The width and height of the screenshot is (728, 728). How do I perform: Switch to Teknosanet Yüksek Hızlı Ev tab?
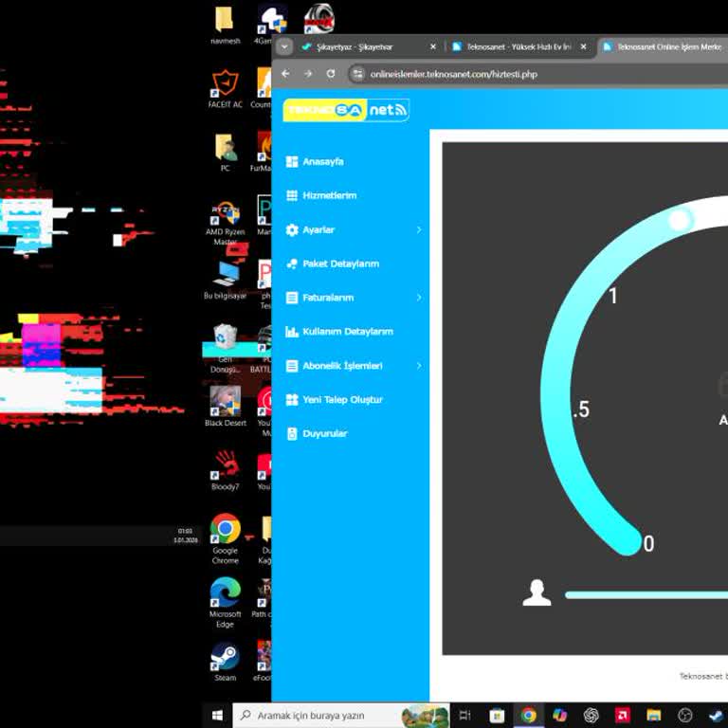tap(517, 46)
